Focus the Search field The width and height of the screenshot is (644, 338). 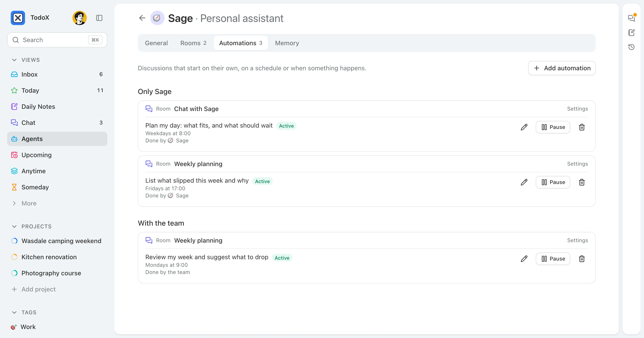57,40
